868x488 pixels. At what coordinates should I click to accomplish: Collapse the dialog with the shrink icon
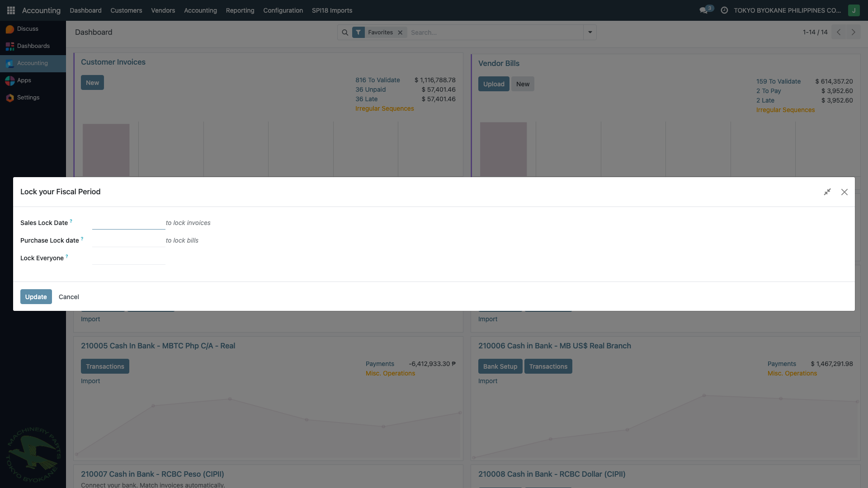tap(827, 192)
